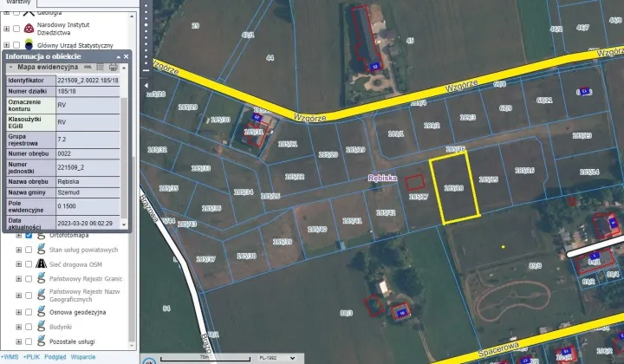Click the blue building number marker 42
Screen dimensions: 624x364
pos(257,118)
